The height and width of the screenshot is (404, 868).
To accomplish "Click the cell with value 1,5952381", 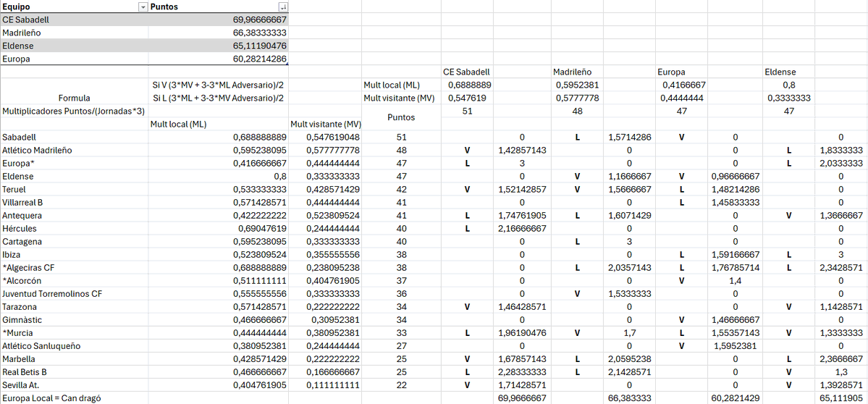I will (735, 347).
